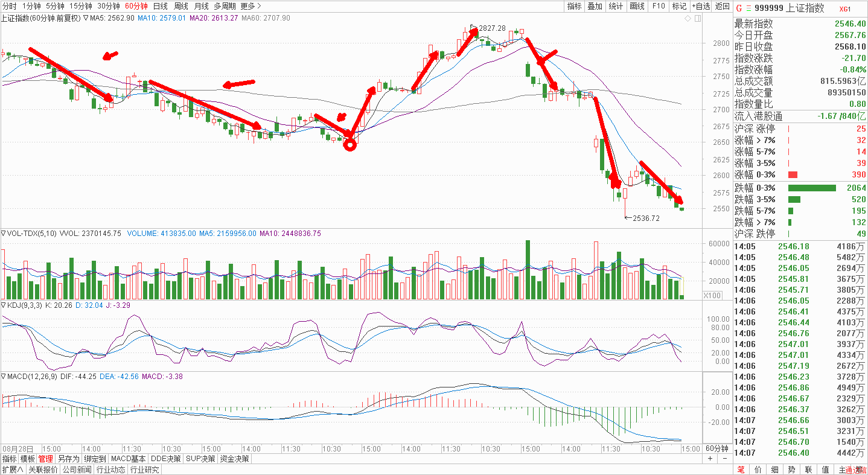The height and width of the screenshot is (475, 868).
Task: Switch to 月线 monthly chart
Action: coord(201,6)
